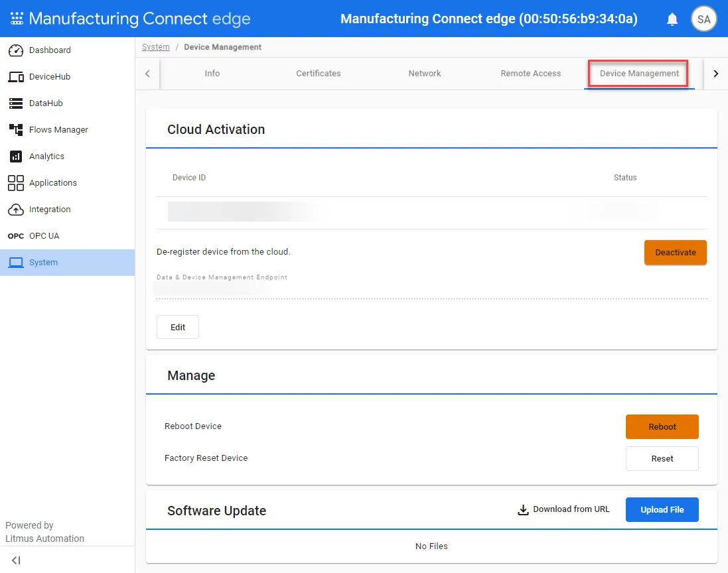The width and height of the screenshot is (728, 573).
Task: Open Analytics from the sidebar
Action: pyautogui.click(x=67, y=157)
